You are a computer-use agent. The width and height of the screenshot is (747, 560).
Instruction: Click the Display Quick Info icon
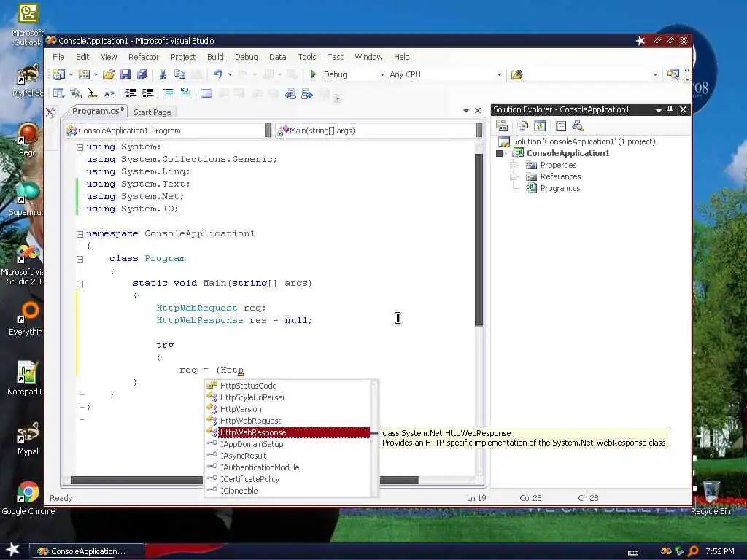[93, 93]
